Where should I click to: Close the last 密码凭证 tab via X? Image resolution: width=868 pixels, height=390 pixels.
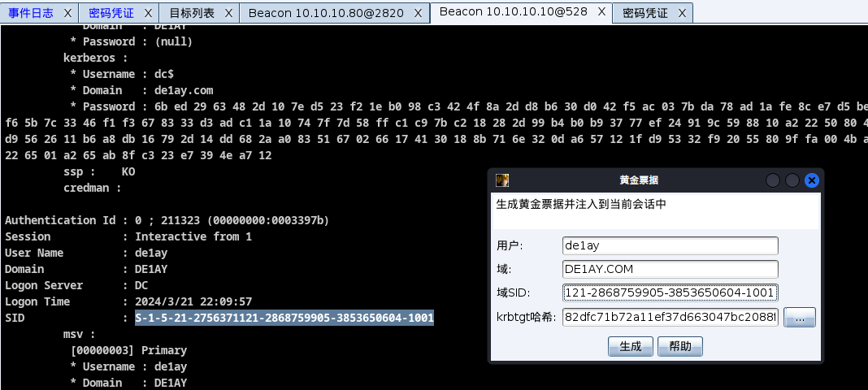pyautogui.click(x=682, y=13)
